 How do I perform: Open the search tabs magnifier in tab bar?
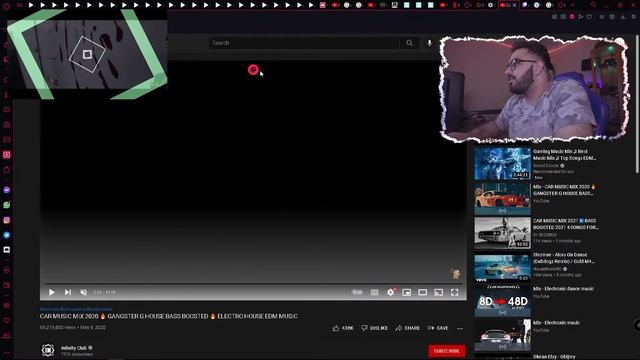point(593,5)
